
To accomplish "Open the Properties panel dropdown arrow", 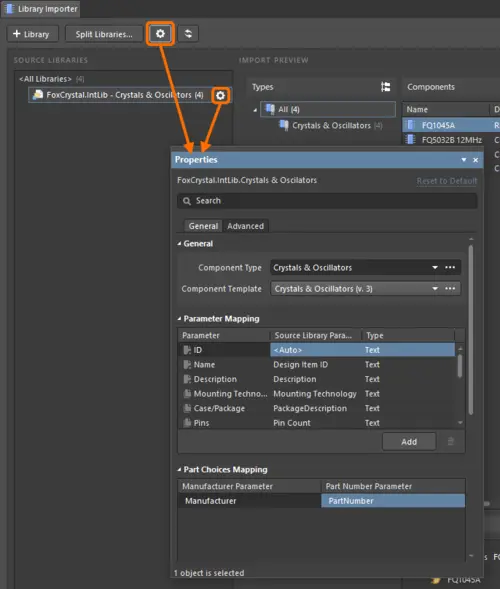I will pyautogui.click(x=464, y=160).
